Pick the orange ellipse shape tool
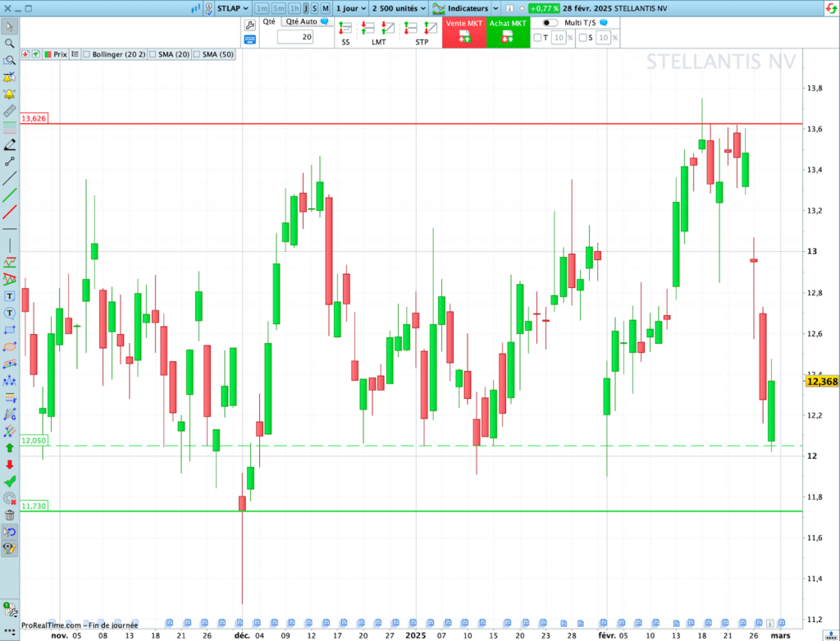Image resolution: width=840 pixels, height=641 pixels. coord(10,346)
